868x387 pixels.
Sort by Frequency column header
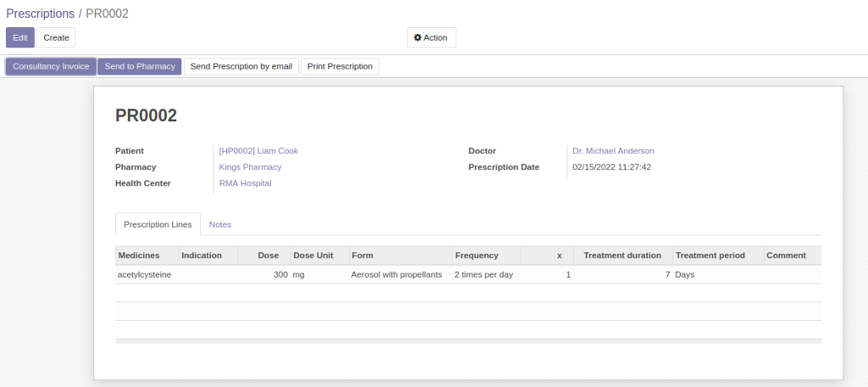[476, 255]
